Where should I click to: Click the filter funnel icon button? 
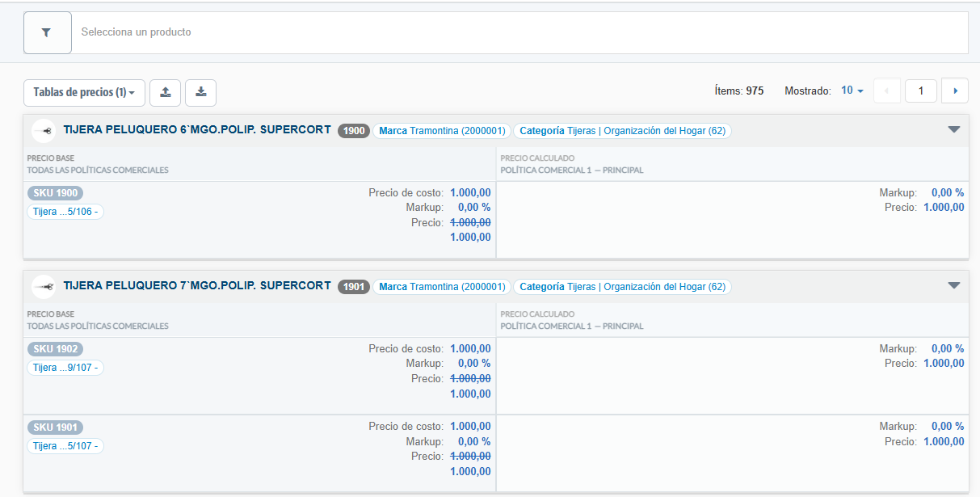coord(47,32)
